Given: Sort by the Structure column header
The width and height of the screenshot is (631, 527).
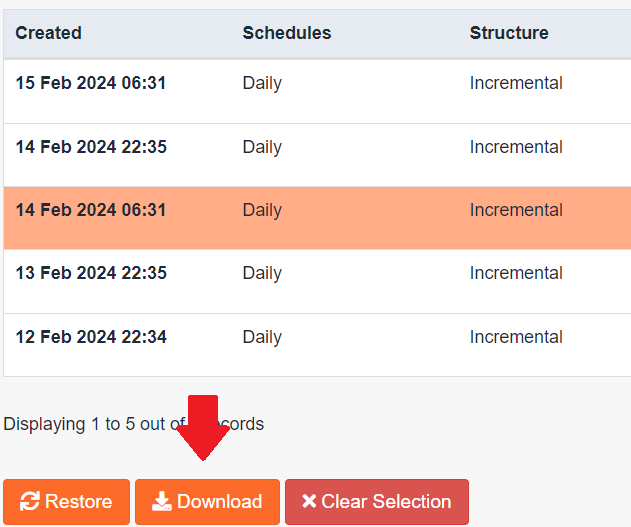Looking at the screenshot, I should (509, 33).
